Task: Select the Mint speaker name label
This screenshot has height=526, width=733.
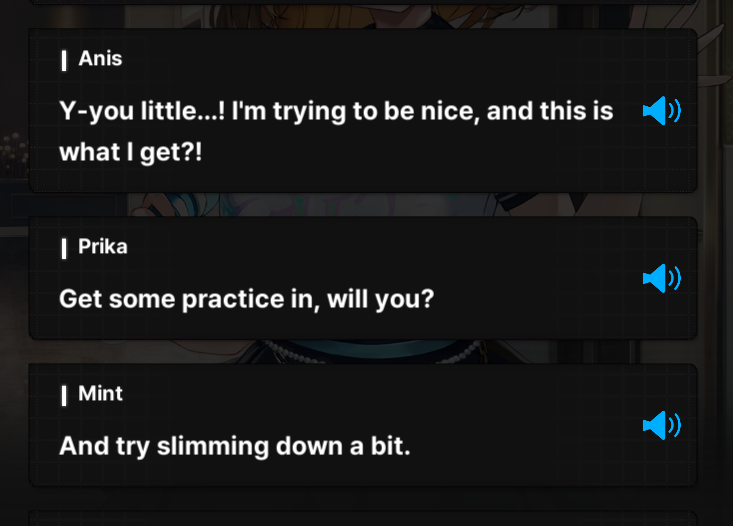Action: pos(100,394)
